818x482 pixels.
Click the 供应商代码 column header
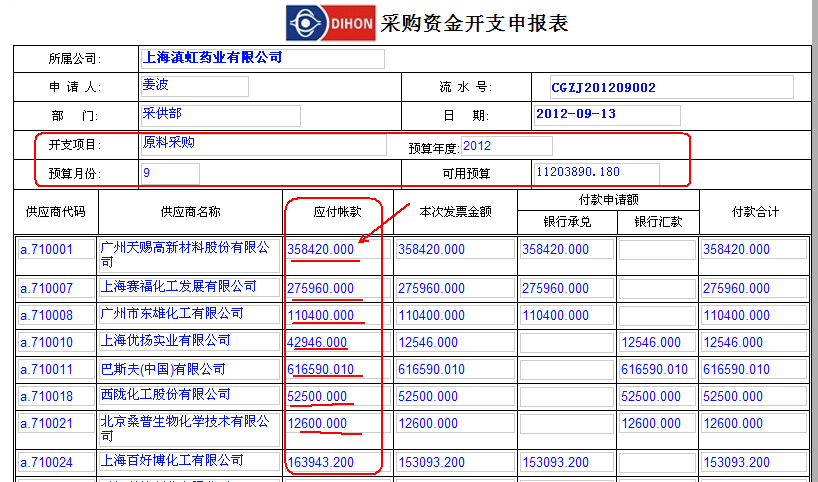[55, 212]
